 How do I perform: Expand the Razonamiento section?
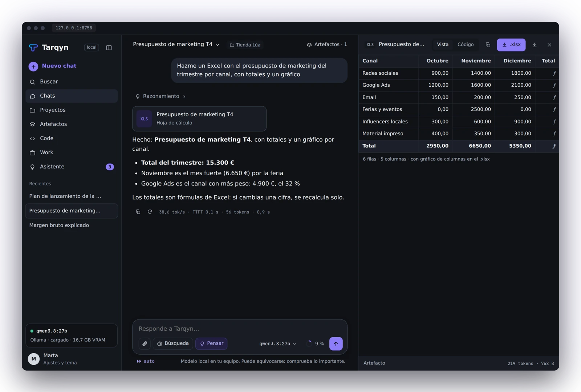click(x=161, y=96)
